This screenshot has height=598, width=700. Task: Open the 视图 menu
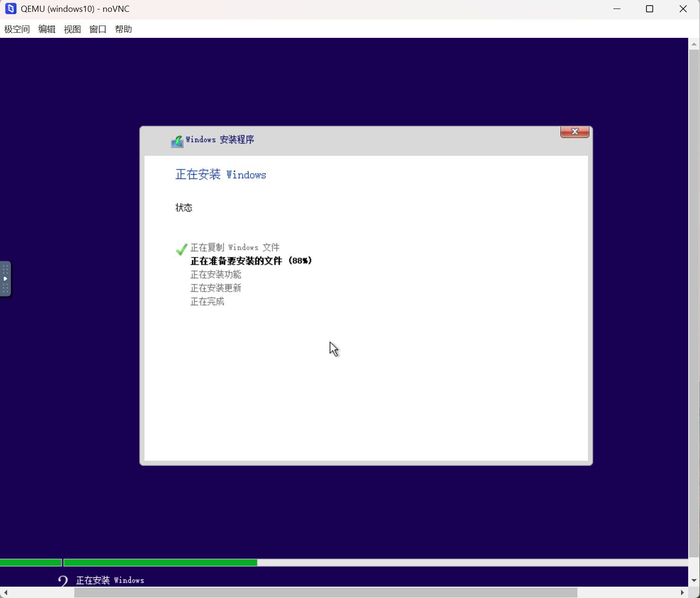(x=72, y=29)
